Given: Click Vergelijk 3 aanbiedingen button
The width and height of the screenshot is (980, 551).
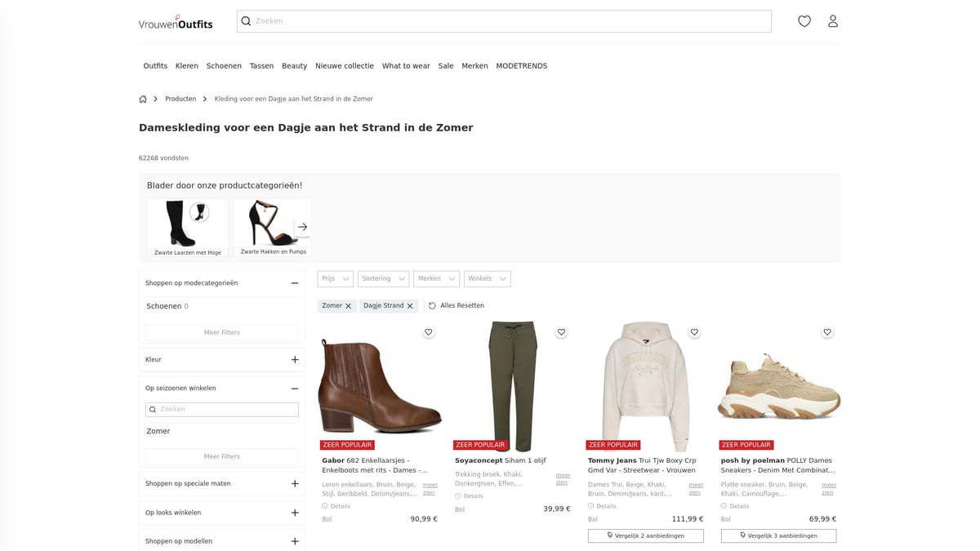Looking at the screenshot, I should [x=778, y=536].
